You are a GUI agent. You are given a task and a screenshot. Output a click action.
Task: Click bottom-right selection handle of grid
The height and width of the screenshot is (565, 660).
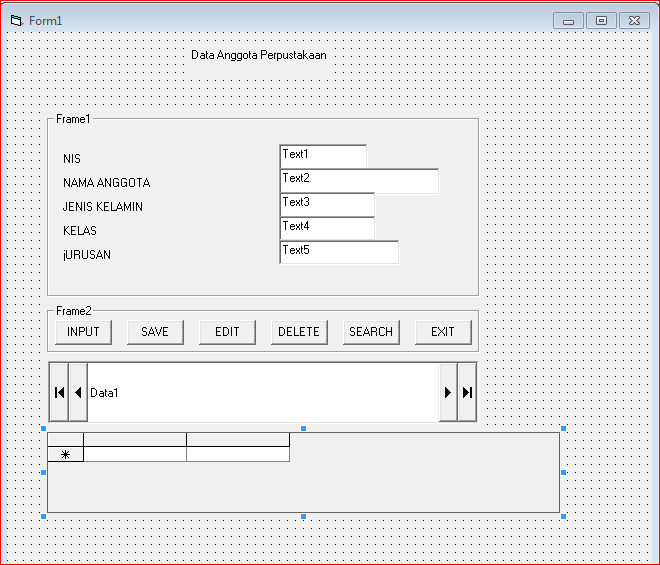tap(564, 516)
